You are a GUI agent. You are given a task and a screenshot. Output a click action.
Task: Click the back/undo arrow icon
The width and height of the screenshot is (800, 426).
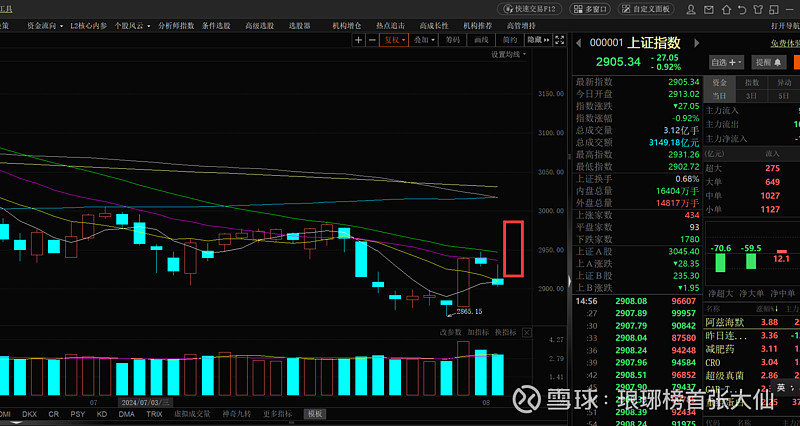click(x=742, y=9)
